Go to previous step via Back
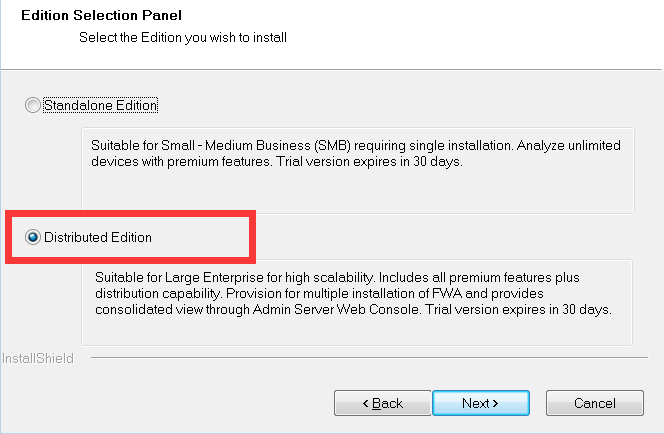This screenshot has width=664, height=434. (x=383, y=403)
